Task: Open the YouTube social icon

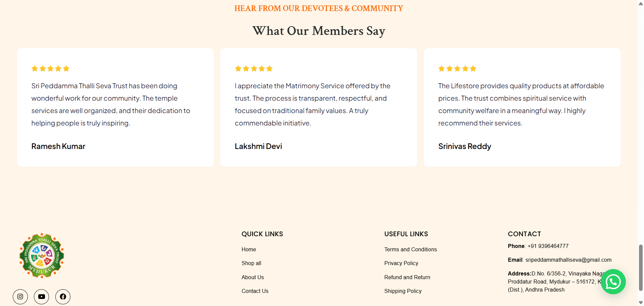Action: pos(42,297)
